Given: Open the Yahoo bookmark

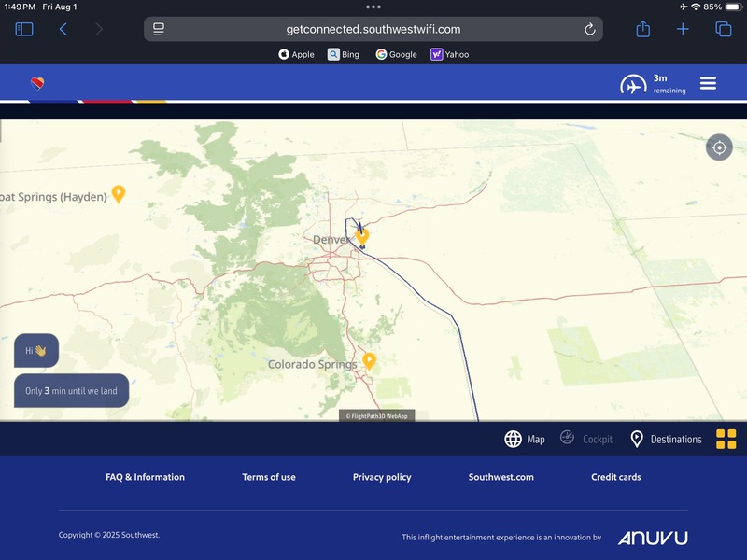Looking at the screenshot, I should (x=450, y=54).
